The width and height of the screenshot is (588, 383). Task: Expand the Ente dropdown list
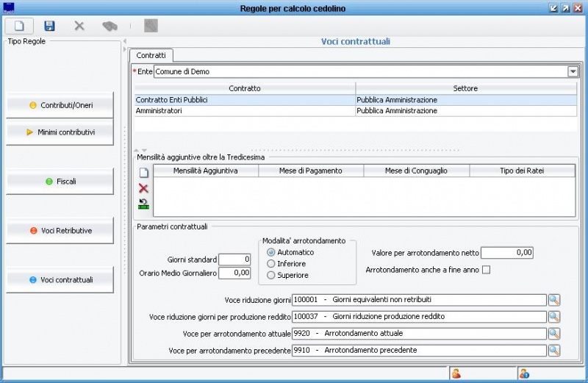(573, 71)
